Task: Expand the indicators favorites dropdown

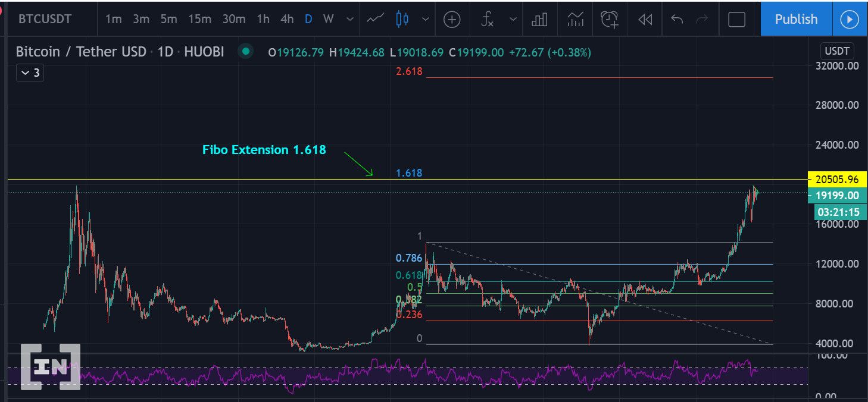Action: click(513, 19)
